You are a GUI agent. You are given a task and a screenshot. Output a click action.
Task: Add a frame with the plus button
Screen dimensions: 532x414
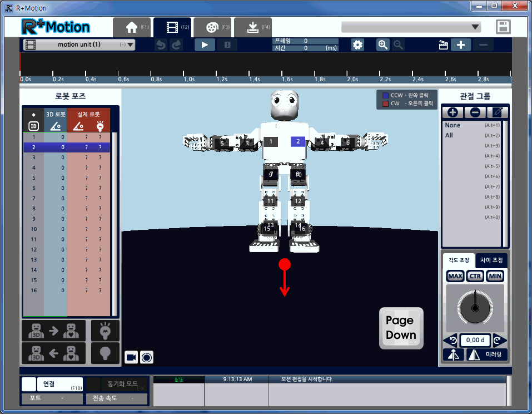461,45
